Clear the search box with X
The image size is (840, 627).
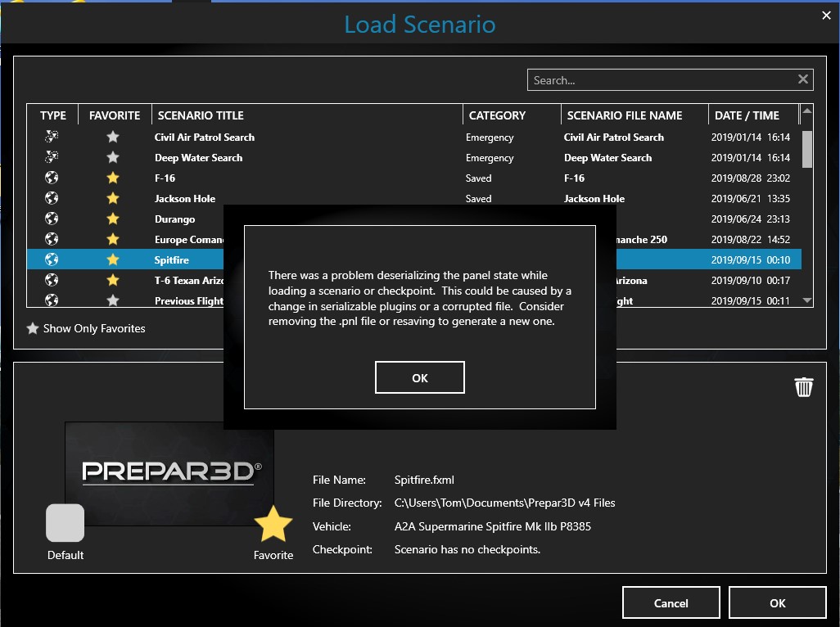[x=802, y=79]
